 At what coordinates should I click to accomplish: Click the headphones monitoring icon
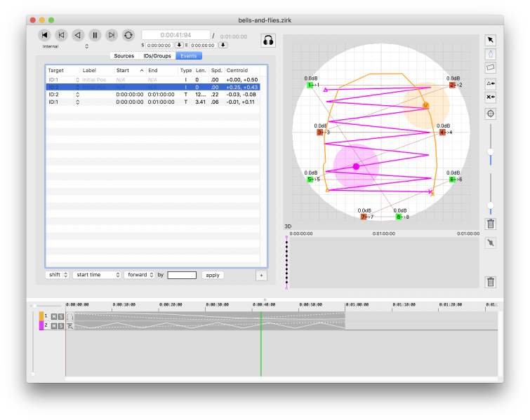(x=267, y=41)
